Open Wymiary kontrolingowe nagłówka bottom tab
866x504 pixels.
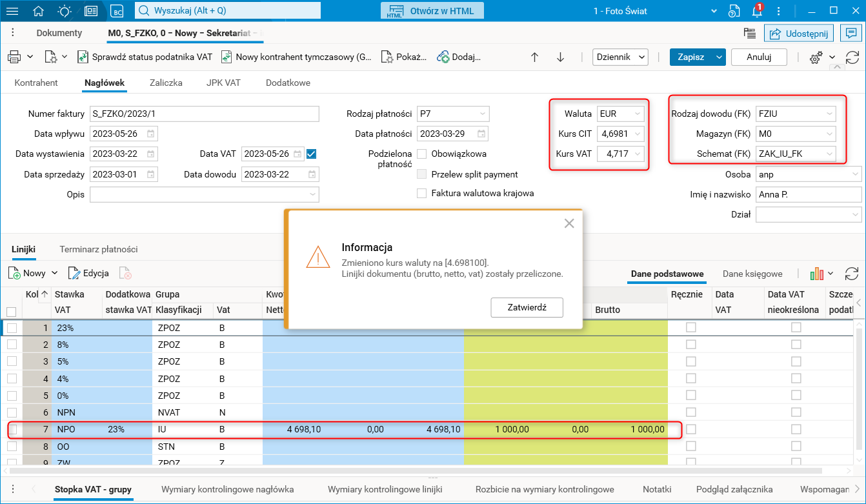[x=228, y=489]
